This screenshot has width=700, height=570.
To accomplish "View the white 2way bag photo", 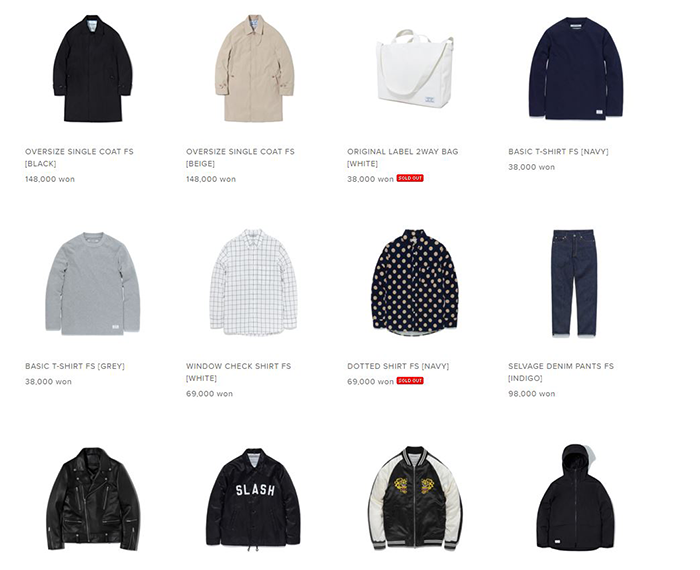I will pos(415,68).
